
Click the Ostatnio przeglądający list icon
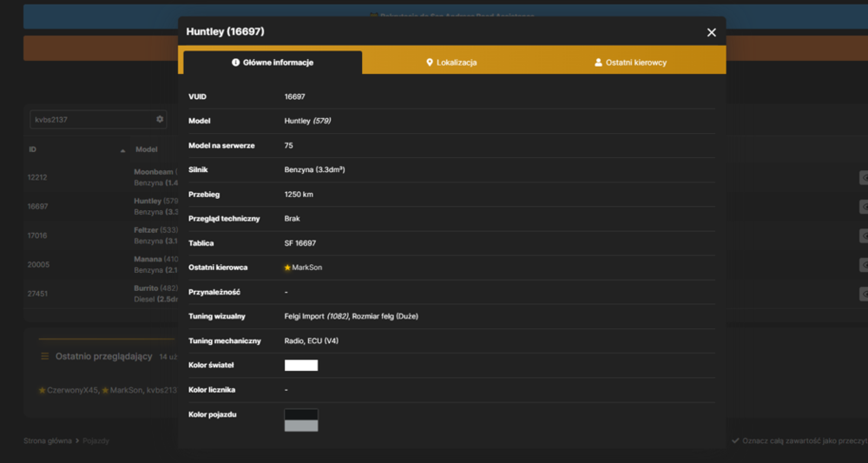pyautogui.click(x=45, y=357)
